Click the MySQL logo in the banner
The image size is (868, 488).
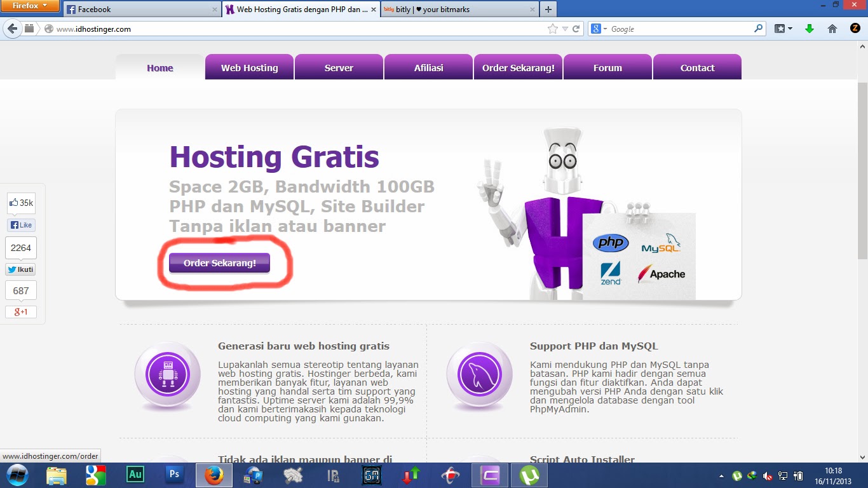click(x=661, y=244)
